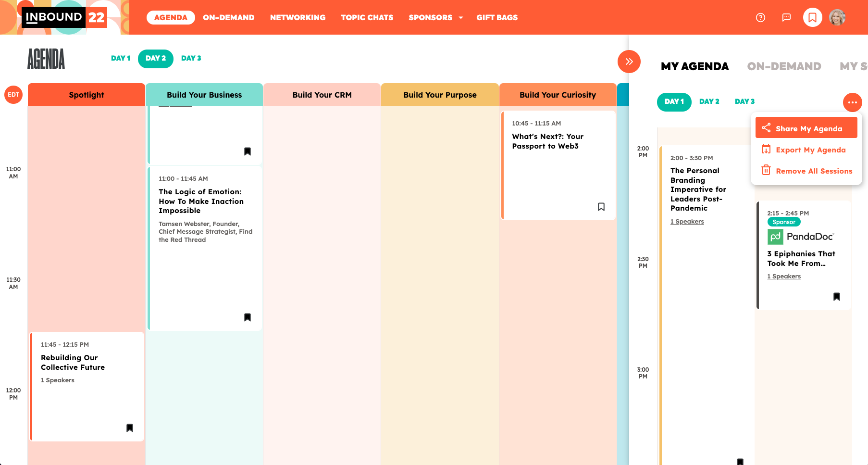Click the INBOUND 22 logo

coord(64,17)
